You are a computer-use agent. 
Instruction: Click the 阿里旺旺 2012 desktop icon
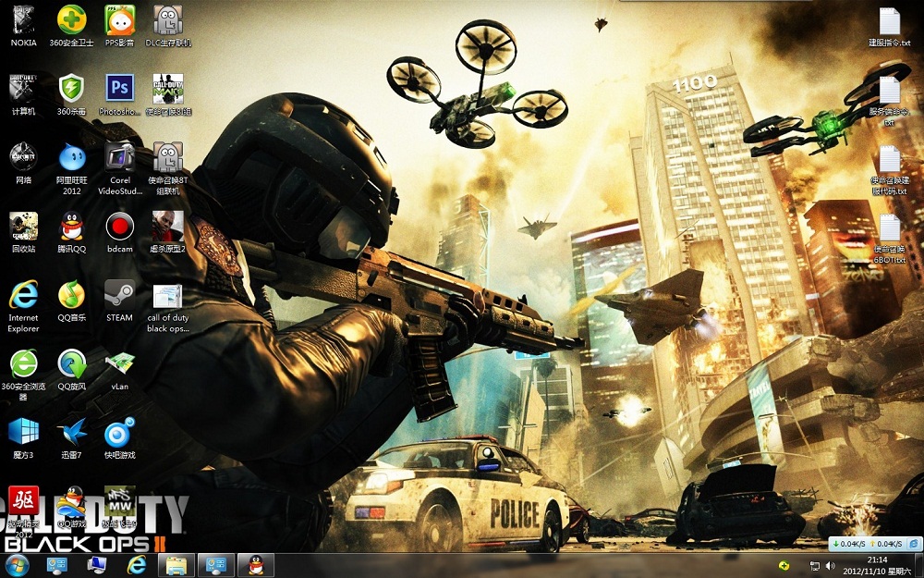pyautogui.click(x=72, y=156)
